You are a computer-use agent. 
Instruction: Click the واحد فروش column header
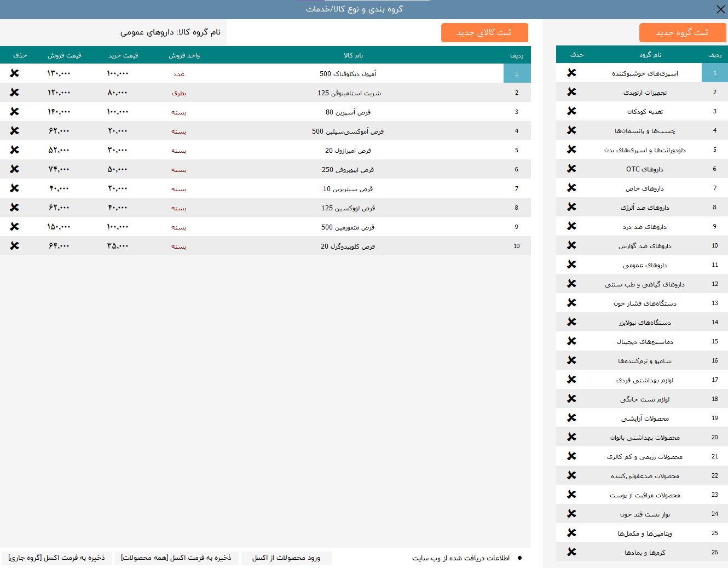[x=184, y=55]
